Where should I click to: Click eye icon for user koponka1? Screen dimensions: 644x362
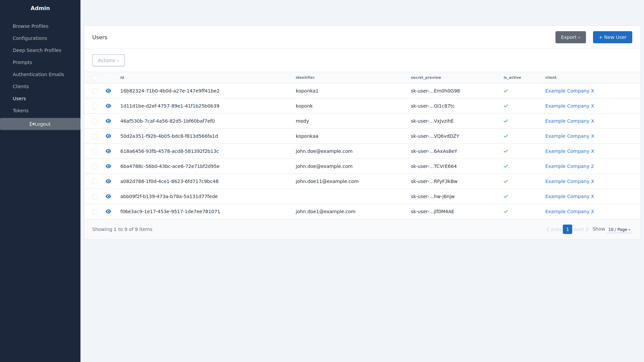(x=108, y=91)
